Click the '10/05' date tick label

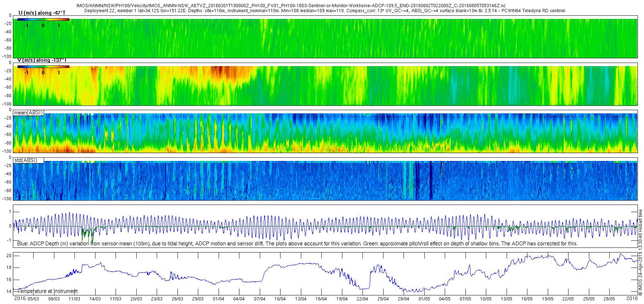click(486, 299)
